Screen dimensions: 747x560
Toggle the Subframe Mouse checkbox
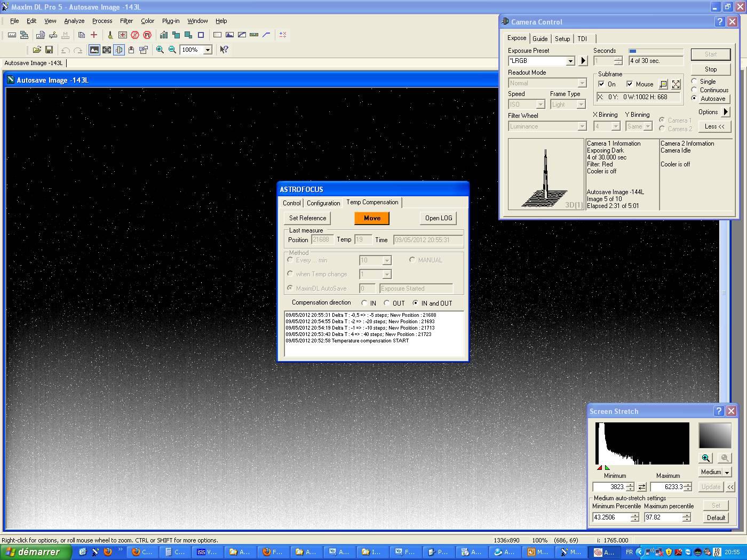(x=630, y=84)
